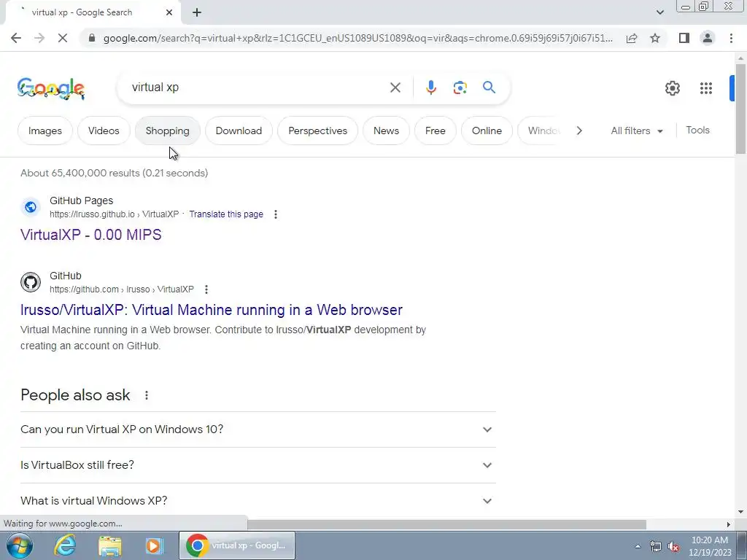747x560 pixels.
Task: Open the Google apps grid
Action: coord(706,88)
